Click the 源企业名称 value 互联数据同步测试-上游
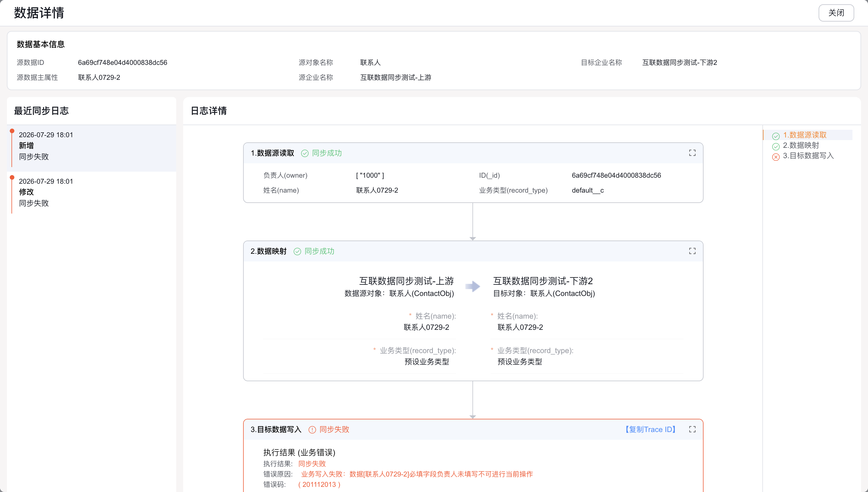868x492 pixels. point(396,78)
